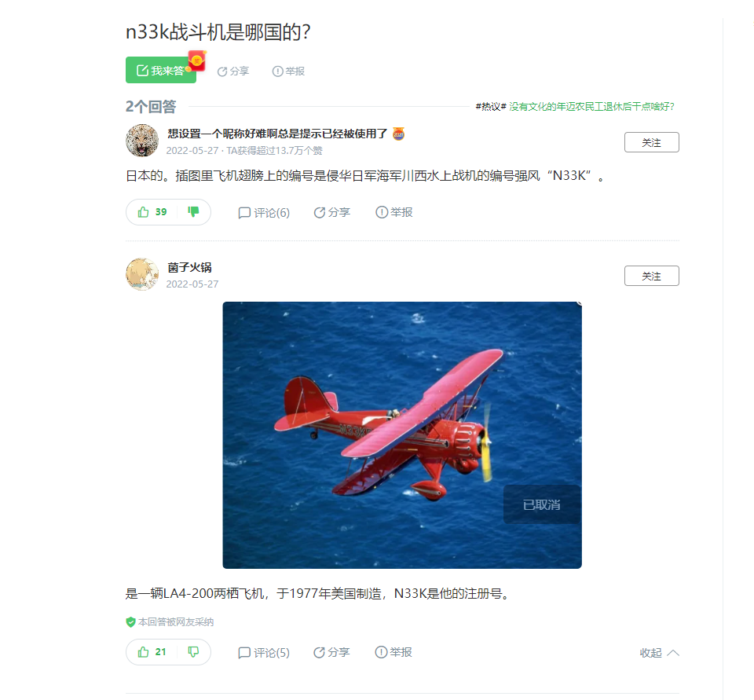Like the second answer with 21 upvotes
754x700 pixels.
tap(152, 652)
